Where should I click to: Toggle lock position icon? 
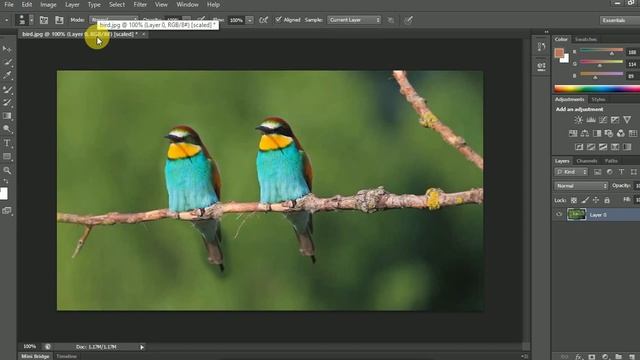596,200
